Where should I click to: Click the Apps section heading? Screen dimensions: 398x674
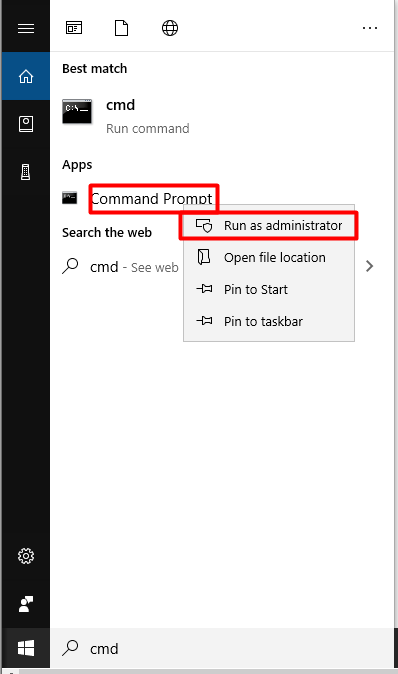77,165
